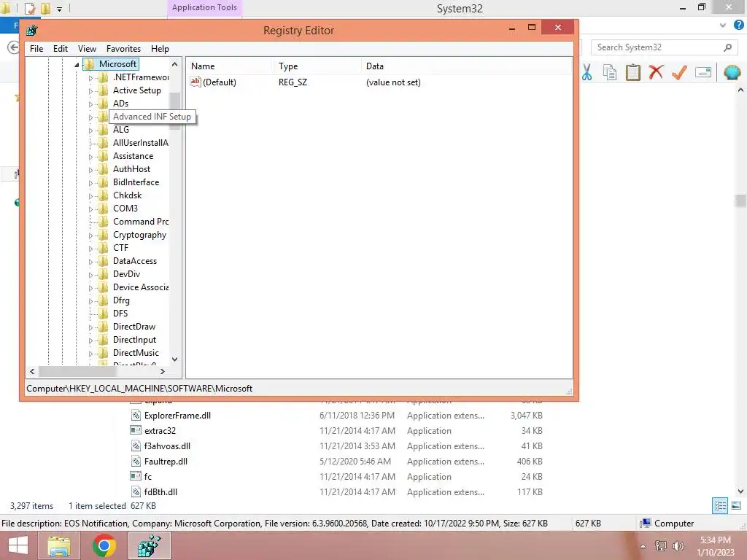Show hidden tray icons arrow

tap(643, 546)
